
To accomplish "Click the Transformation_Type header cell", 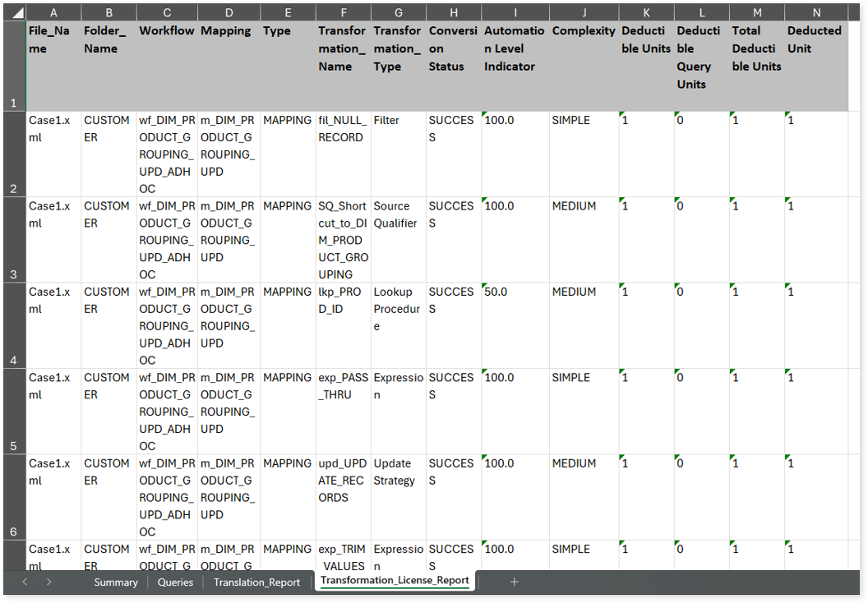I will coord(399,67).
